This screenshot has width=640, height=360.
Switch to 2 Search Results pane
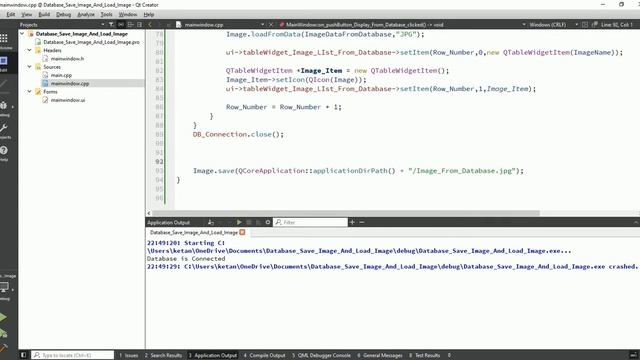click(163, 355)
